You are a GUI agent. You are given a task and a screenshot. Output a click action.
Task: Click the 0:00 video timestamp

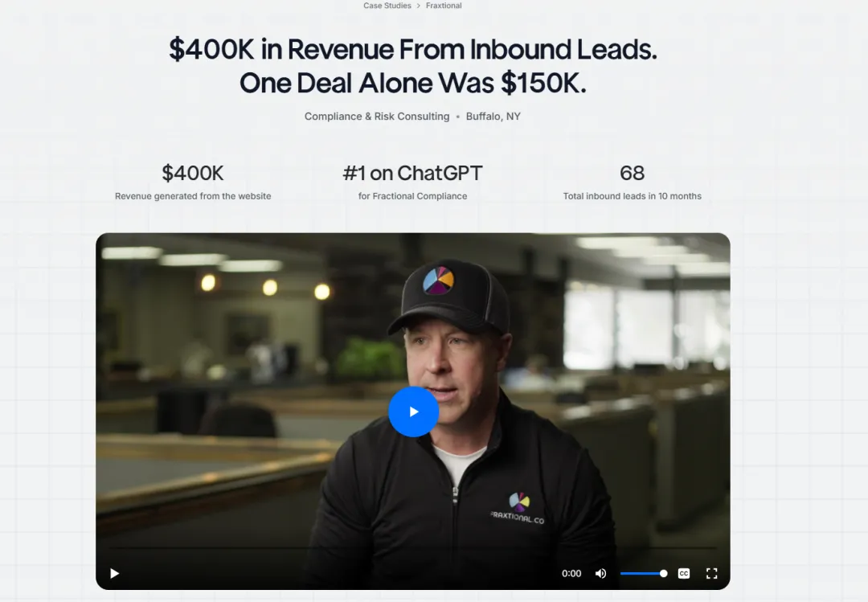pyautogui.click(x=571, y=573)
